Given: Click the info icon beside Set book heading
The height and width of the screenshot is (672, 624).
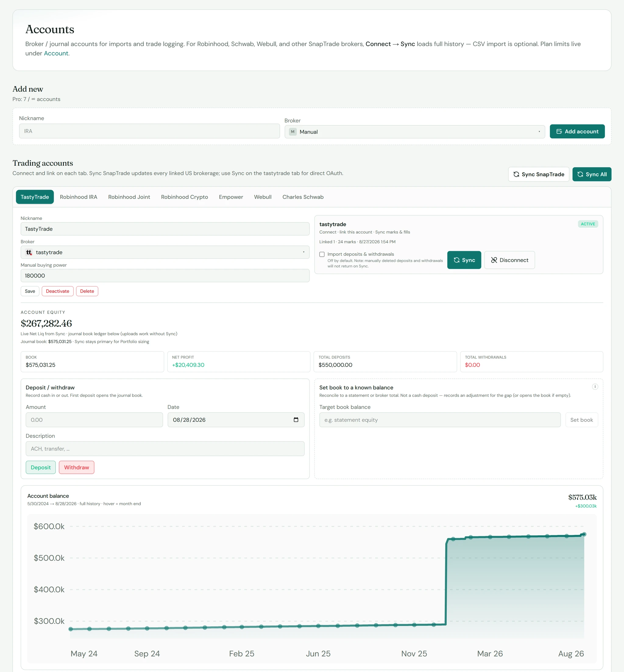Looking at the screenshot, I should pyautogui.click(x=595, y=387).
